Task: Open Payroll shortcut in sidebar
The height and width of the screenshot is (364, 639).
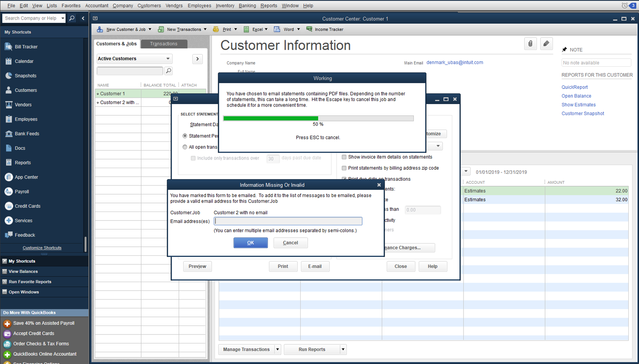Action: point(22,192)
